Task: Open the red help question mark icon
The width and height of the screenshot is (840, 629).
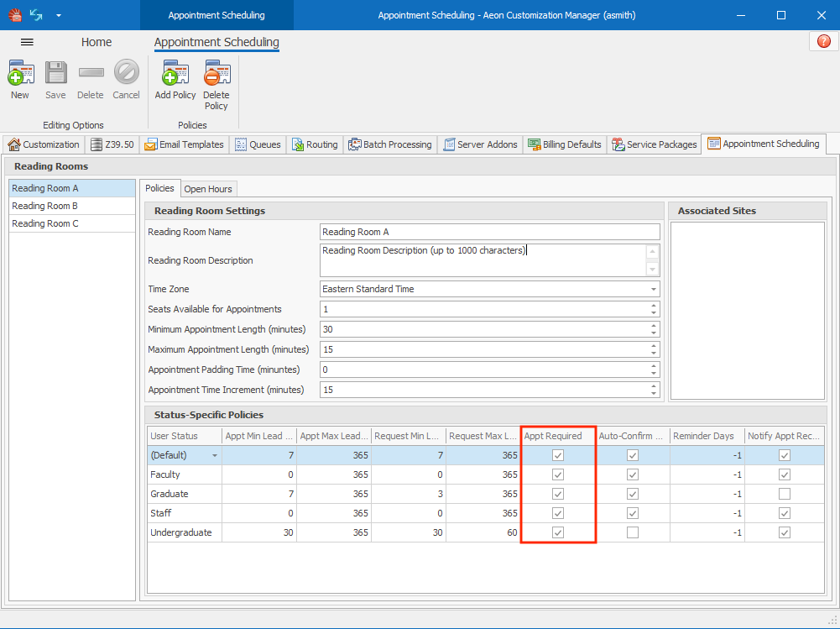Action: point(823,41)
